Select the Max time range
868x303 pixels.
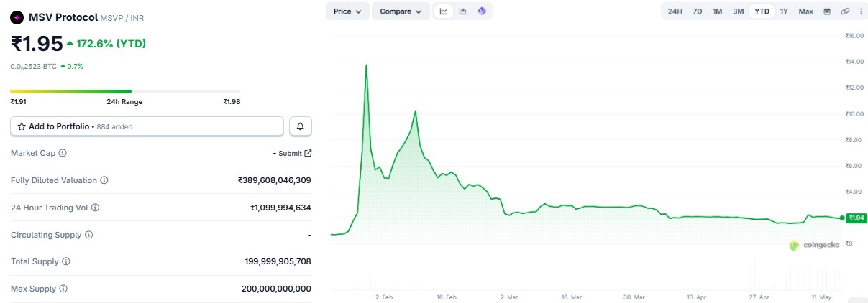805,11
